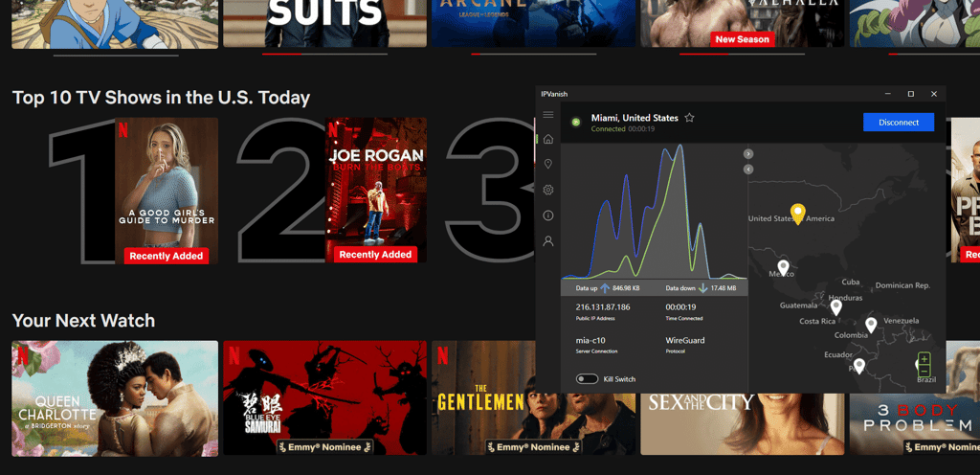Click the New Season badge
Viewport: 980px width, 475px height.
coord(742,38)
